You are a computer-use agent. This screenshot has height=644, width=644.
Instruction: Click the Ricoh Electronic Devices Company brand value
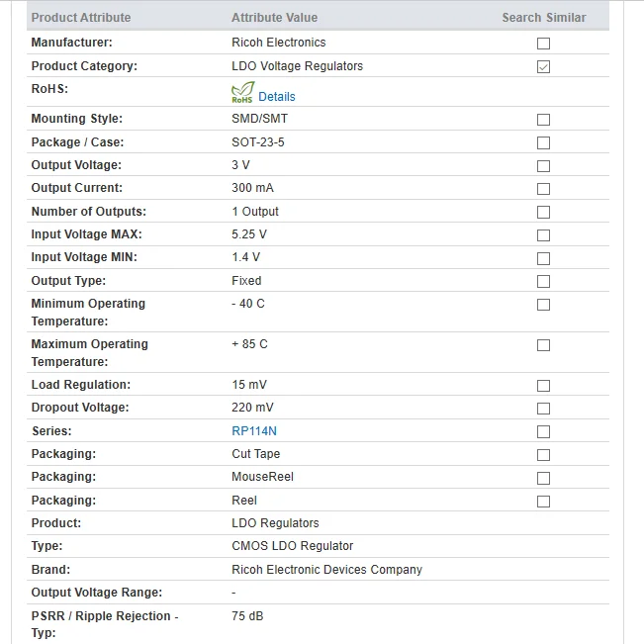click(x=326, y=570)
